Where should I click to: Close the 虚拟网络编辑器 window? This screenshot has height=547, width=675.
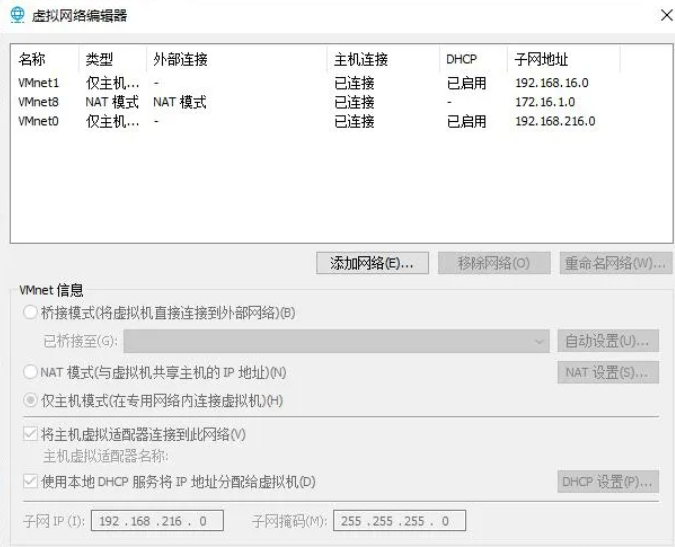click(x=667, y=15)
